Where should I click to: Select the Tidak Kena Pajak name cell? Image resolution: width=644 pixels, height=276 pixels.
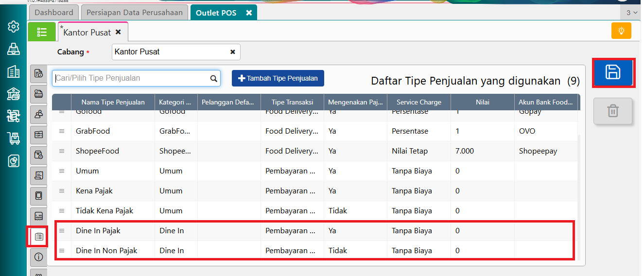(113, 211)
